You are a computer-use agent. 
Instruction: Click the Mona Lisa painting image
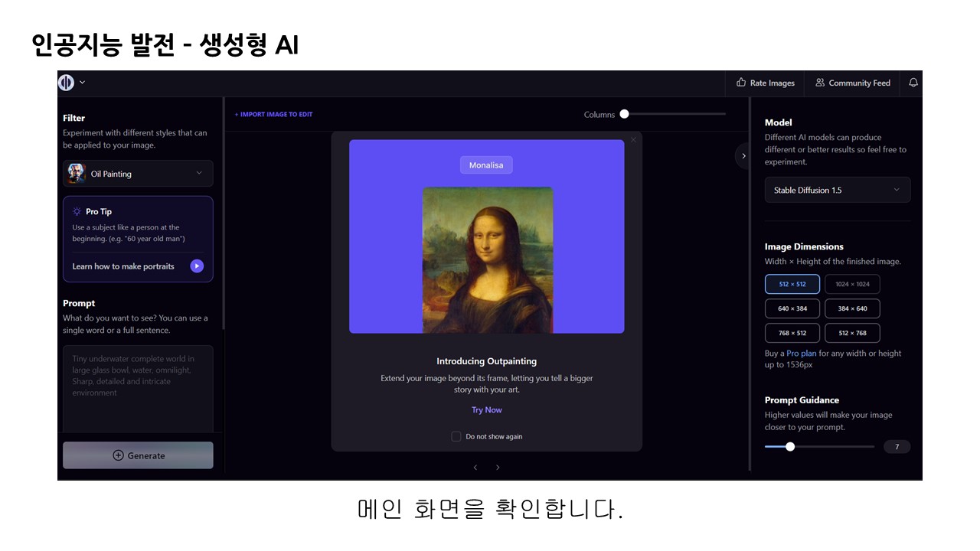488,260
